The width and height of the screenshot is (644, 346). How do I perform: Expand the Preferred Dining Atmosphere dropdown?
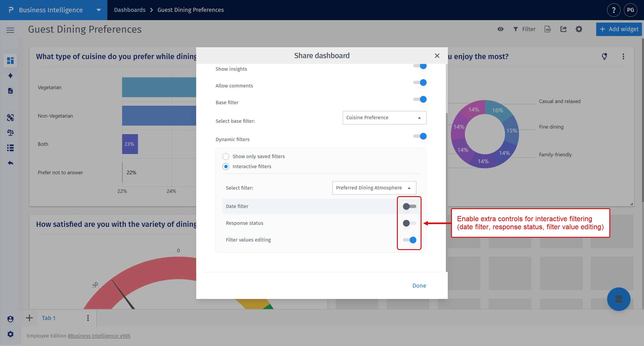click(374, 188)
